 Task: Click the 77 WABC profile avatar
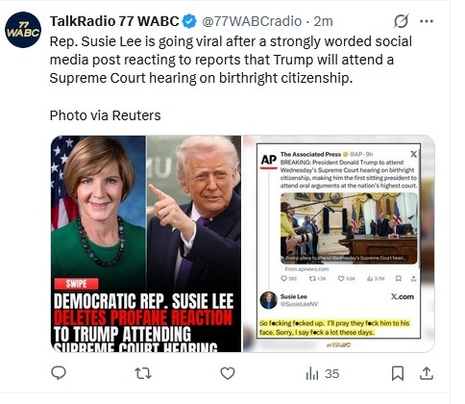pos(23,30)
